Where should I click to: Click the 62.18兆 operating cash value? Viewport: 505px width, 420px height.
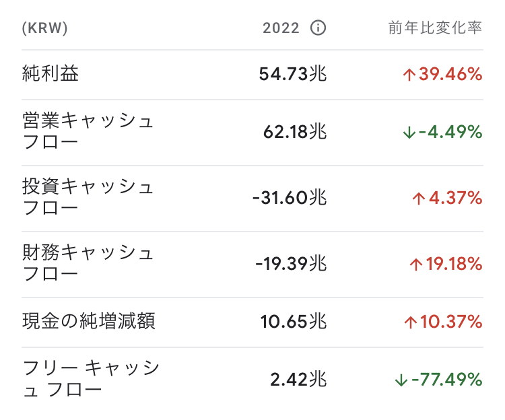295,132
